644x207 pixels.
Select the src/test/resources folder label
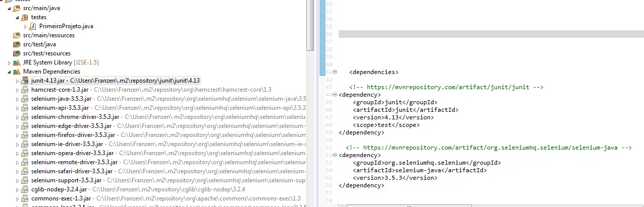[46, 53]
